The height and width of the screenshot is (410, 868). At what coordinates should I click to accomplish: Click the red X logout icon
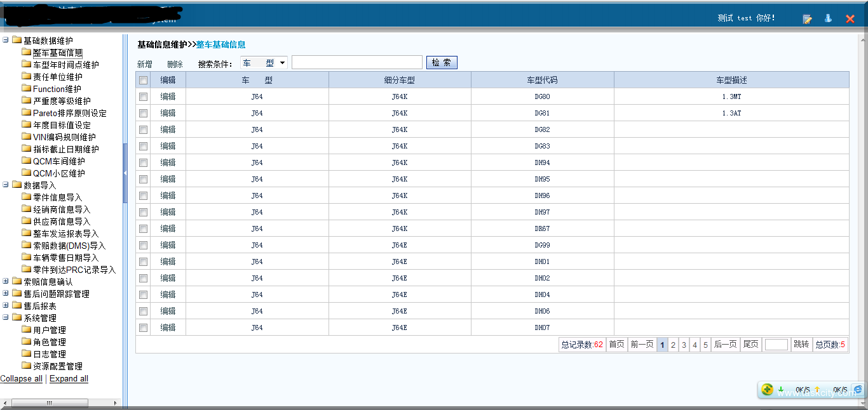pos(850,19)
